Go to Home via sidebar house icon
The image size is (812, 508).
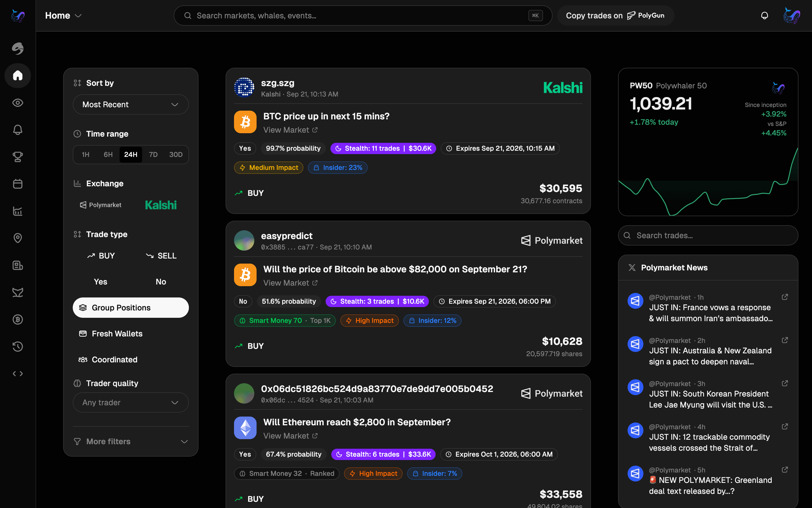[18, 76]
